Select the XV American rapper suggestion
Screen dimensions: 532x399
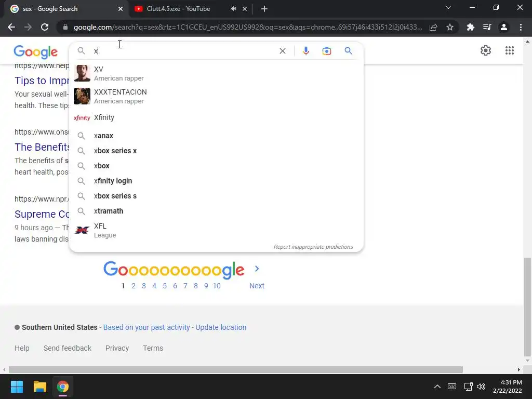click(x=216, y=73)
